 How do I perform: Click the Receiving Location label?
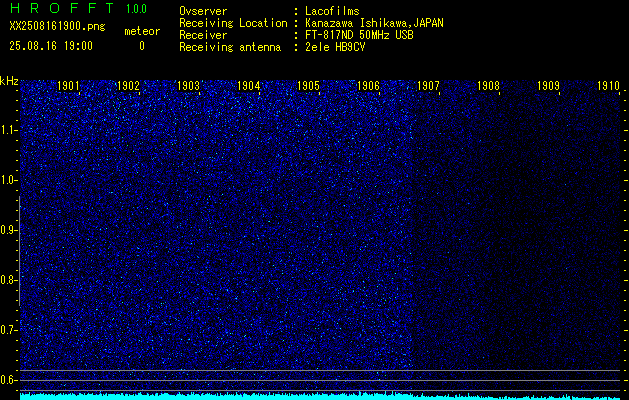point(233,23)
